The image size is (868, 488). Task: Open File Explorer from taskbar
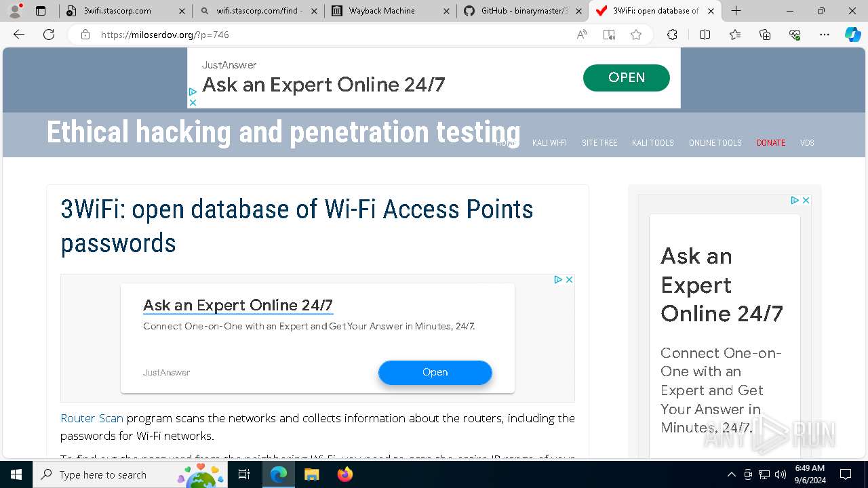311,474
